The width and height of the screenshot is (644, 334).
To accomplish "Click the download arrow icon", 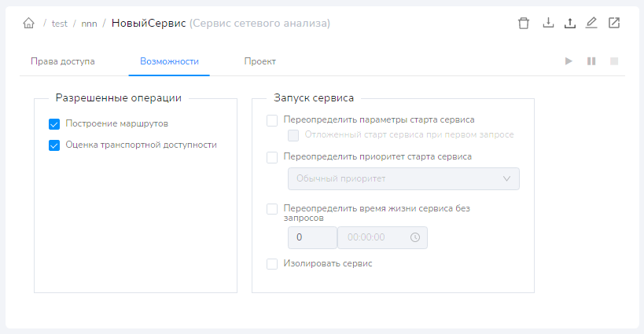I will tap(548, 23).
